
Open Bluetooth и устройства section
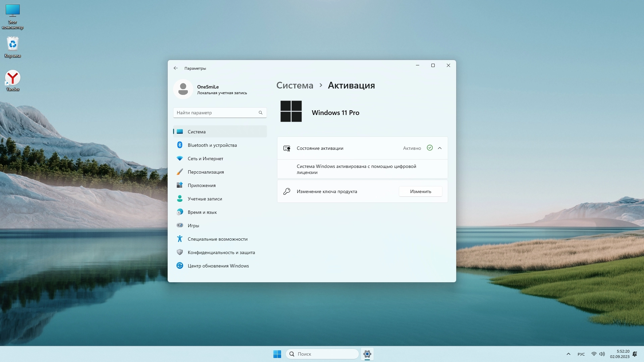212,145
